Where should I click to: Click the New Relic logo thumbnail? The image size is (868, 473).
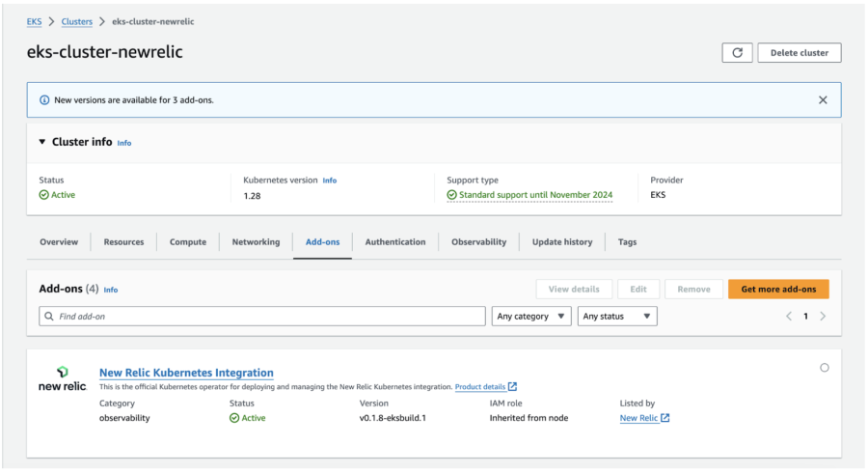tap(62, 378)
